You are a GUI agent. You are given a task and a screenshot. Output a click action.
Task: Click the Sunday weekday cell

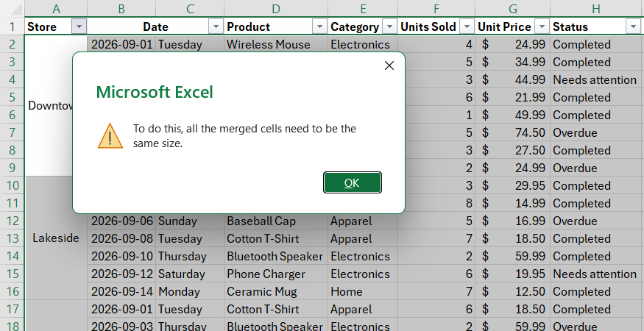pyautogui.click(x=190, y=221)
